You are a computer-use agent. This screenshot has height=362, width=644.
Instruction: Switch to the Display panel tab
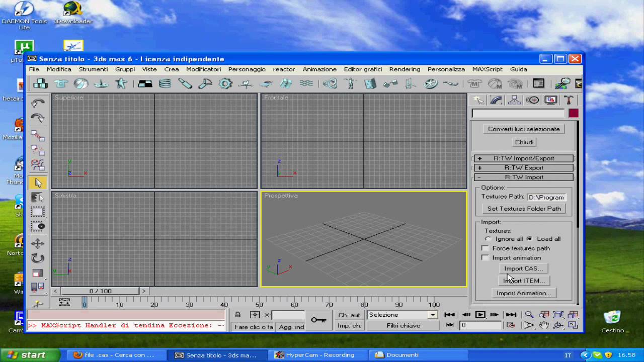(550, 100)
